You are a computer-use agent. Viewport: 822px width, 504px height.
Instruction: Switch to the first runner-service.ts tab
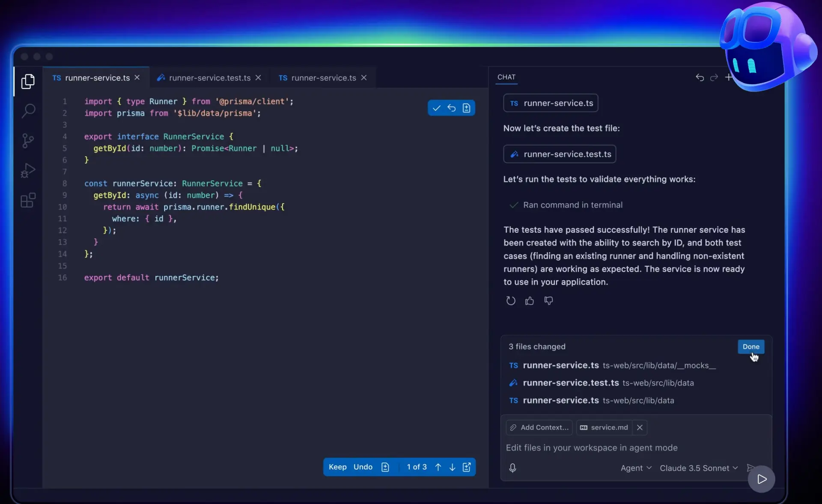96,77
